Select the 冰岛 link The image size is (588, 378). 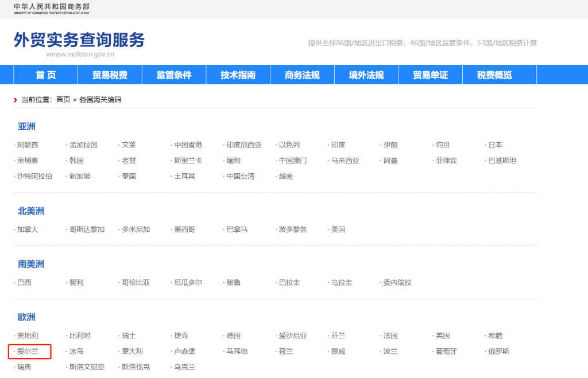tap(76, 352)
